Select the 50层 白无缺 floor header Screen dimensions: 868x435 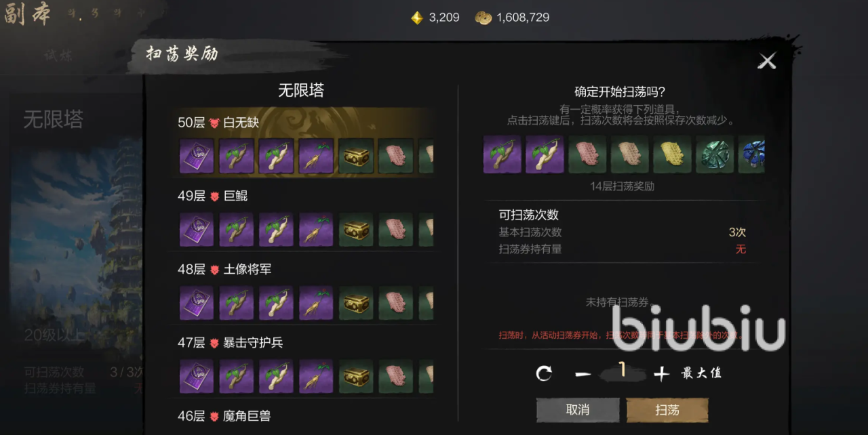pos(218,123)
